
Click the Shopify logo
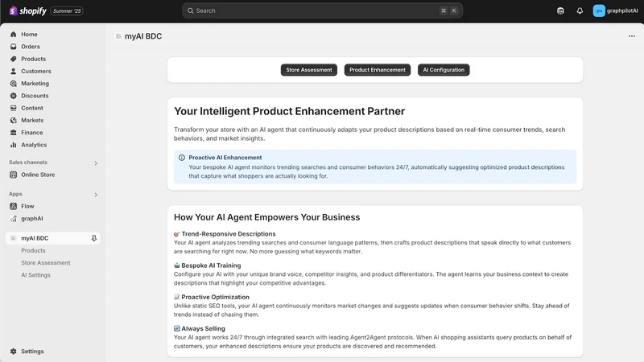(27, 10)
